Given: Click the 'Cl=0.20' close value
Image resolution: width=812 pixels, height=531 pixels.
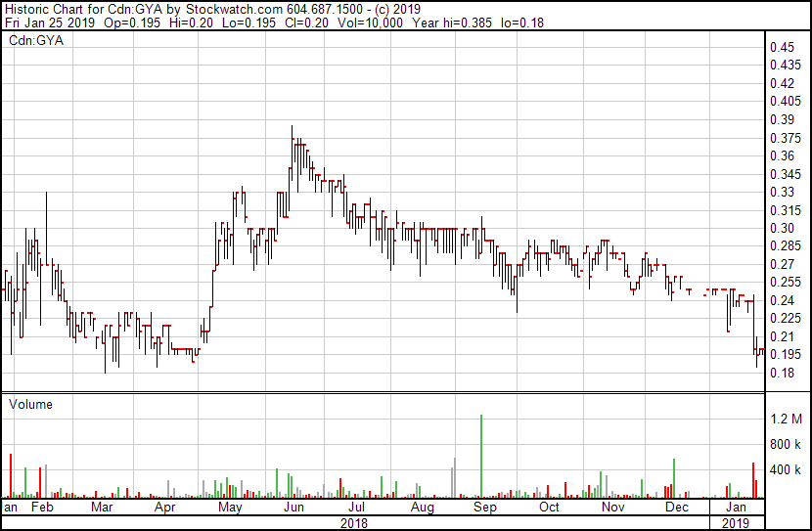Looking at the screenshot, I should 307,22.
